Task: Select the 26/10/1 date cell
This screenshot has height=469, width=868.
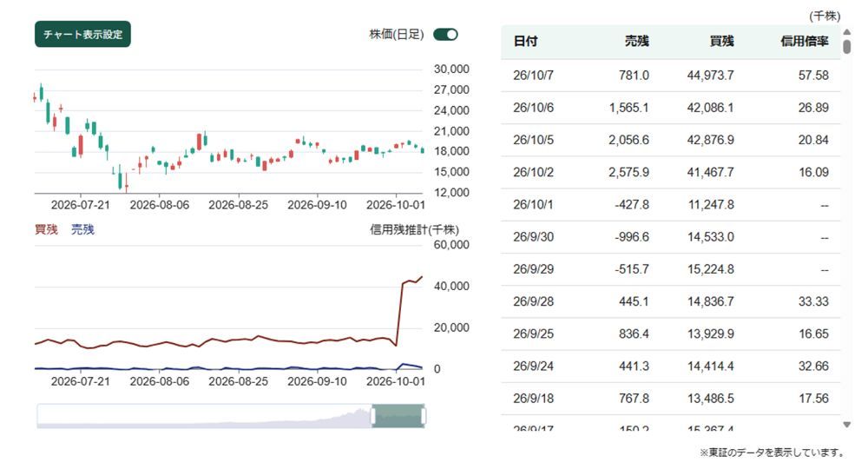Action: tap(533, 204)
